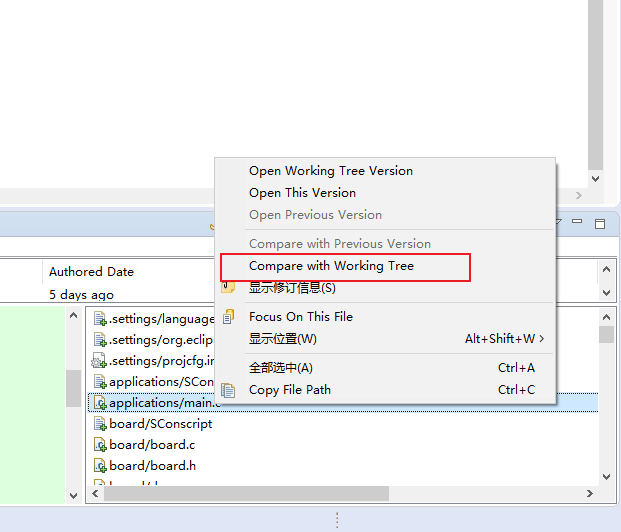Select the 5 days ago commit row
Viewport: 621px width, 532px height.
81,295
